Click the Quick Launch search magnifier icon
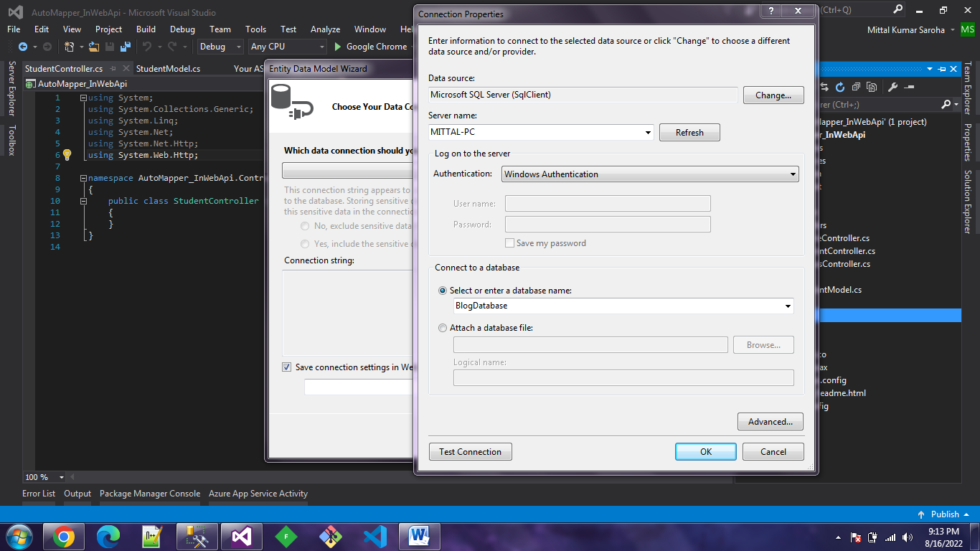This screenshot has height=551, width=980. (898, 10)
